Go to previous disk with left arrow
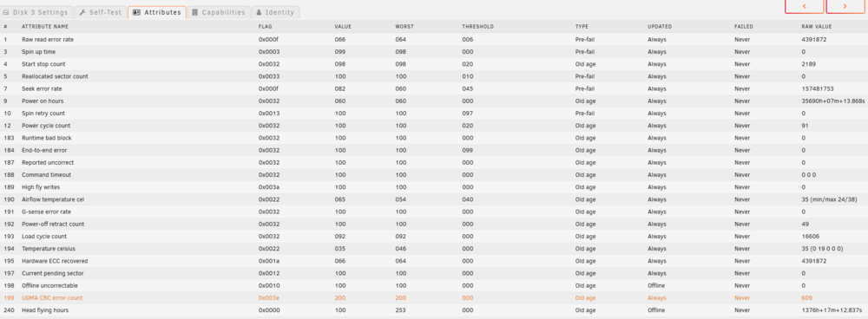 pos(805,6)
